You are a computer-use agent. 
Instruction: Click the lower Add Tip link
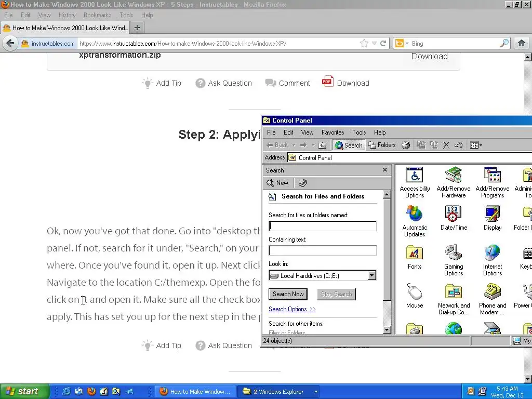pos(162,345)
